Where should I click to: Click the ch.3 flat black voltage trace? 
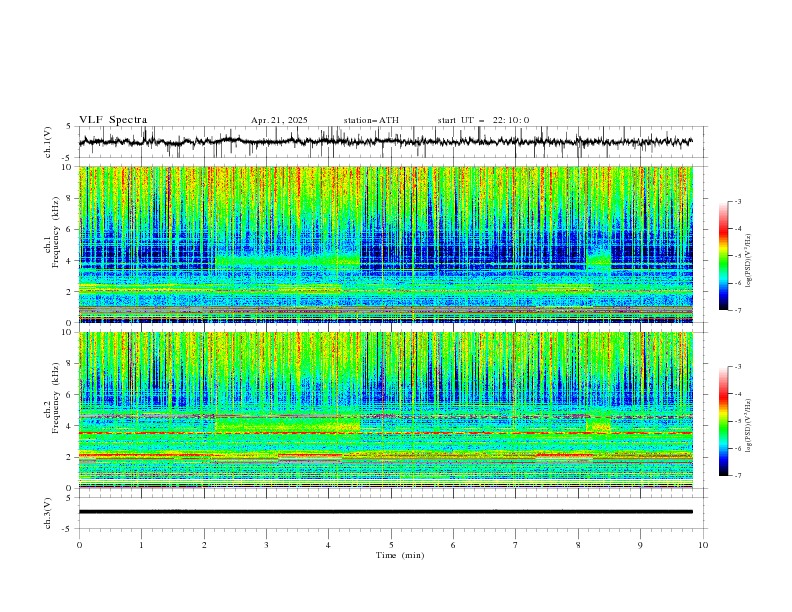coord(385,512)
